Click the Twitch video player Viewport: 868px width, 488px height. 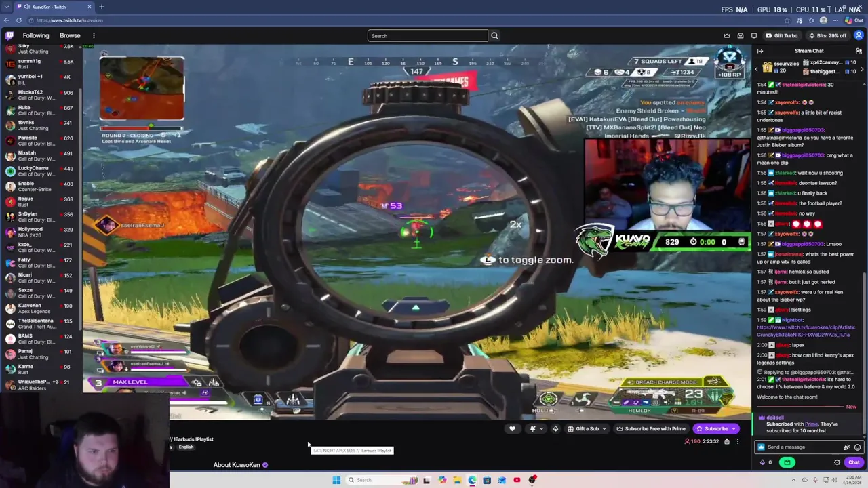point(416,232)
